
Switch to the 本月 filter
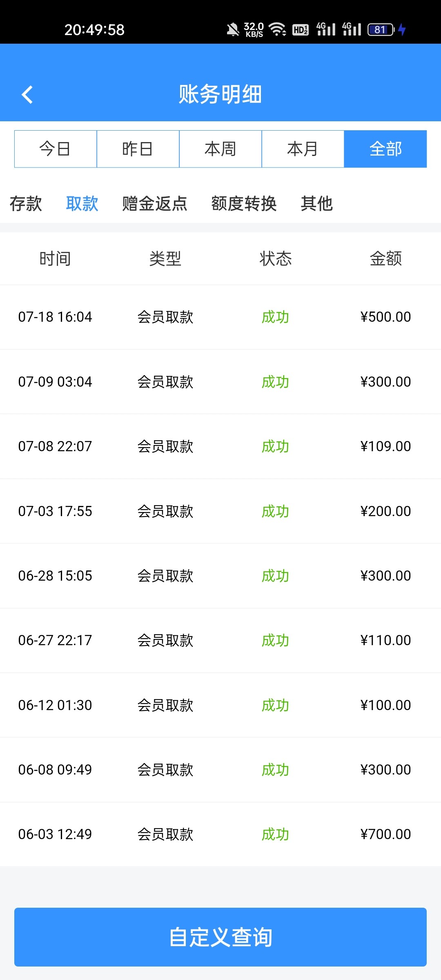(x=303, y=149)
